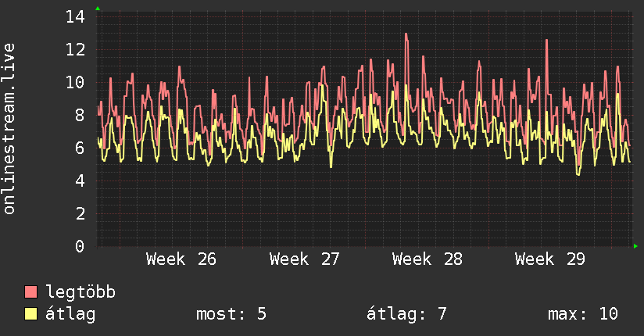
Task: Click the onlinestream.live vertical axis title
Action: (x=9, y=129)
